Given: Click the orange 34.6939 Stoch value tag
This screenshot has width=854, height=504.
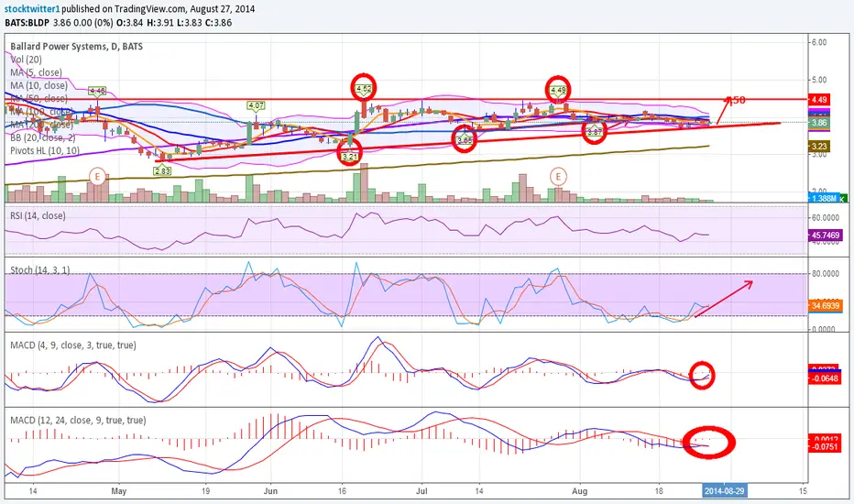Looking at the screenshot, I should point(826,306).
